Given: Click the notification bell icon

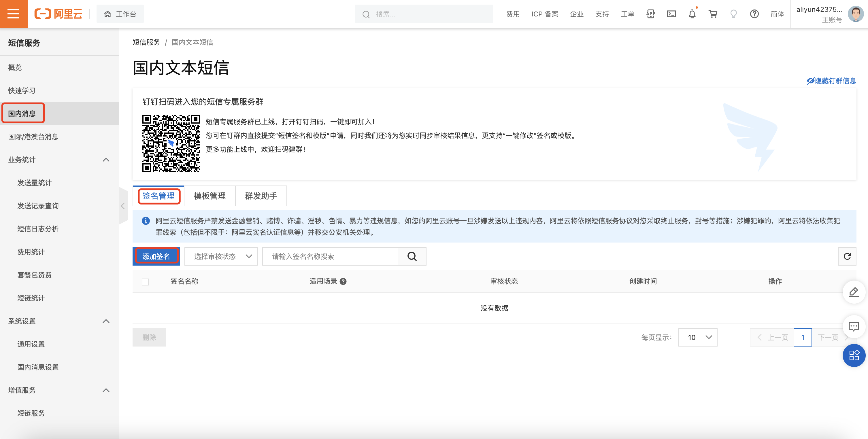Looking at the screenshot, I should pyautogui.click(x=692, y=14).
